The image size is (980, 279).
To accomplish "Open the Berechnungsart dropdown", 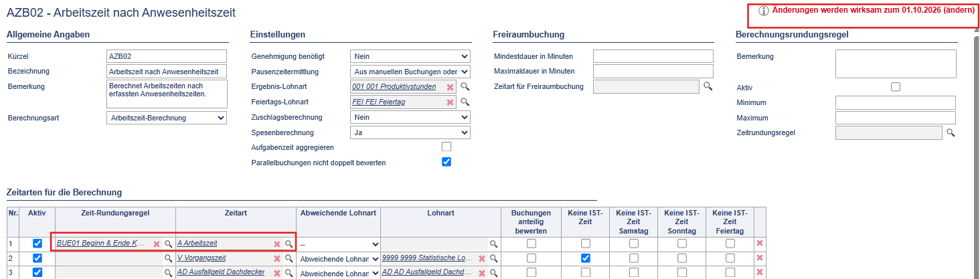I will tap(167, 118).
